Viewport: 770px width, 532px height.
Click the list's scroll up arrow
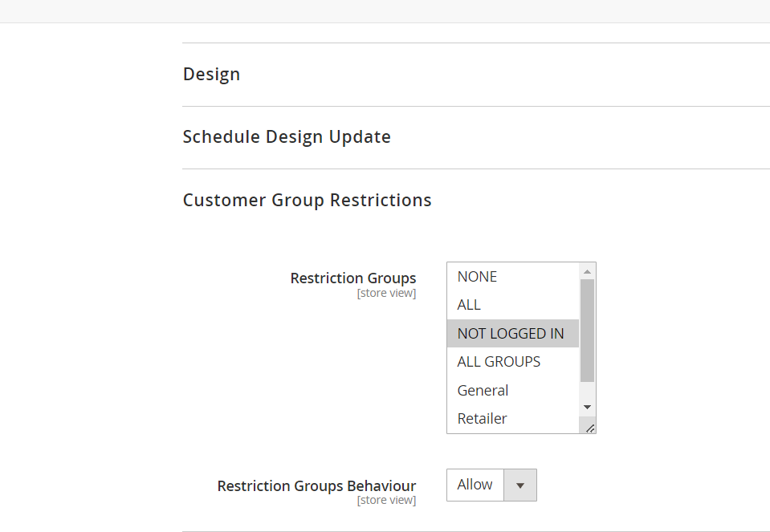click(587, 271)
